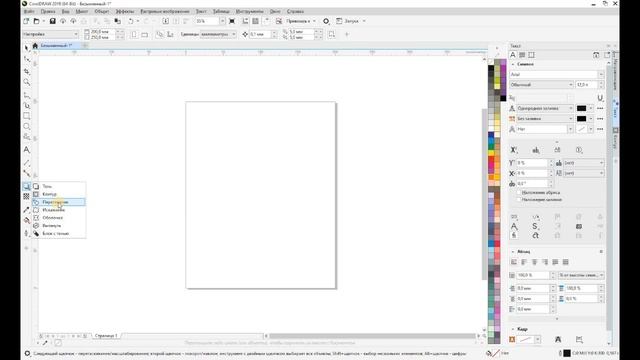This screenshot has width=640, height=360.
Task: Select the Zoom magnifier tool
Action: point(27,82)
